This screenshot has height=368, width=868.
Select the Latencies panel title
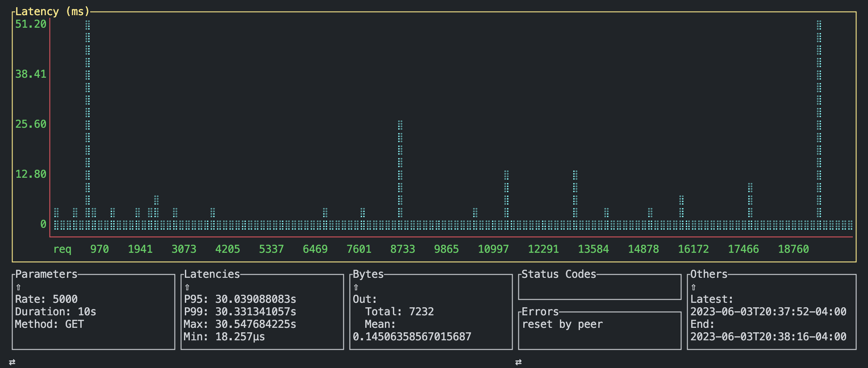point(212,274)
